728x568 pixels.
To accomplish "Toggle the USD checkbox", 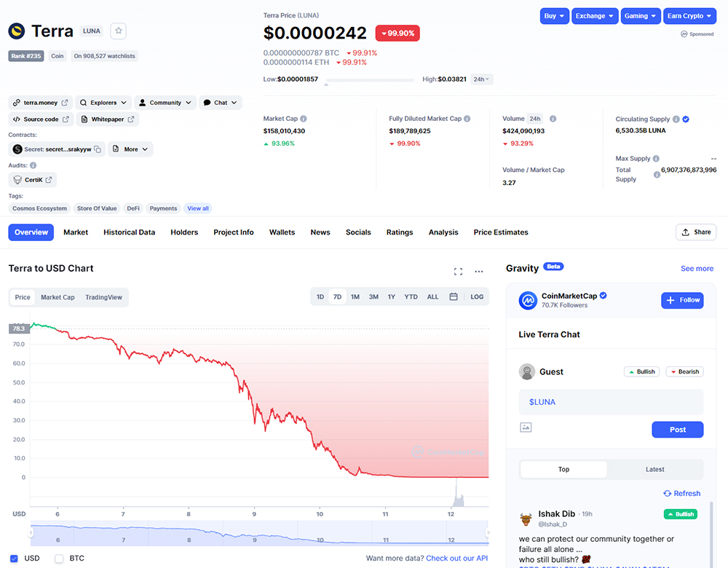I will [13, 559].
